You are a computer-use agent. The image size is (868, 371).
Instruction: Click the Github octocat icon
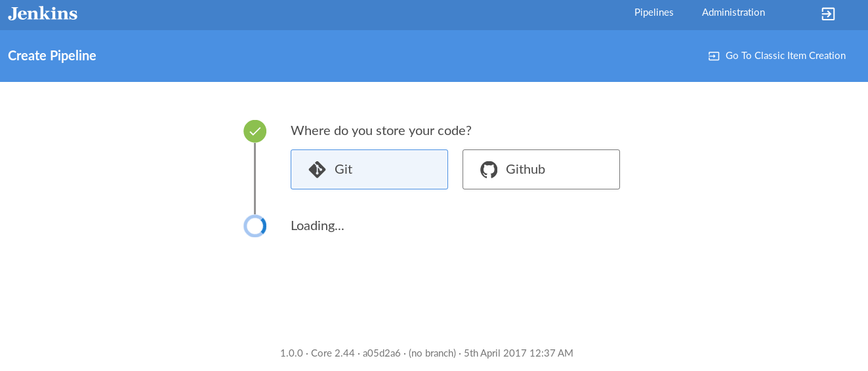489,170
